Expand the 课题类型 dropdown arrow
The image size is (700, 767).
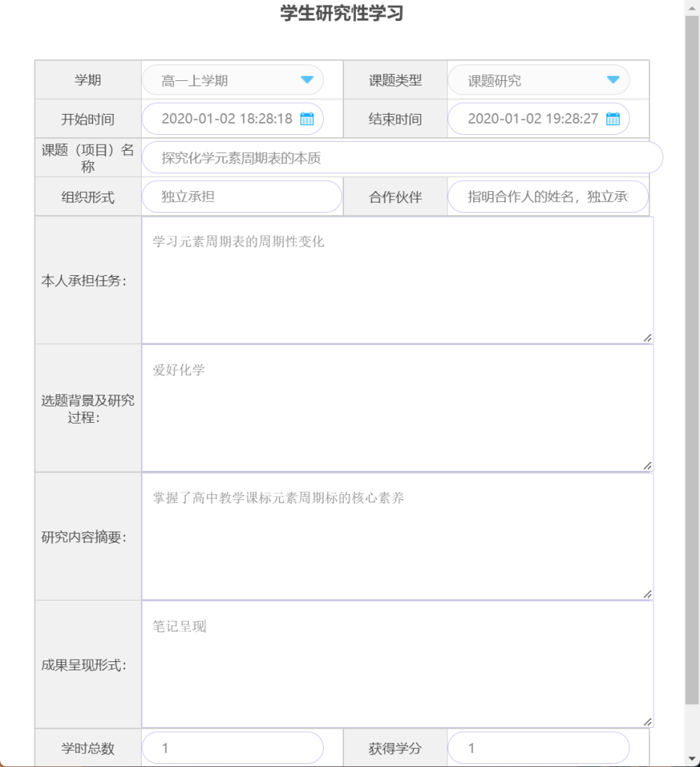tap(612, 80)
